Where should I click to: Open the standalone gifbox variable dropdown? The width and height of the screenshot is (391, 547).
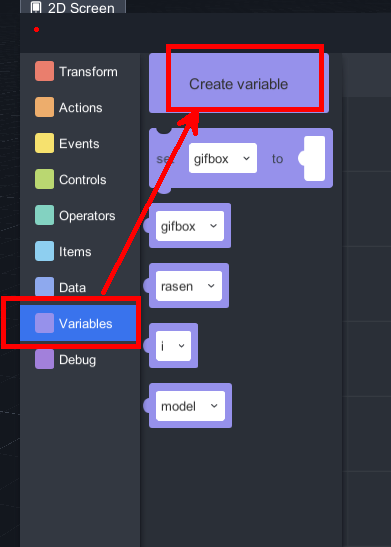[190, 226]
